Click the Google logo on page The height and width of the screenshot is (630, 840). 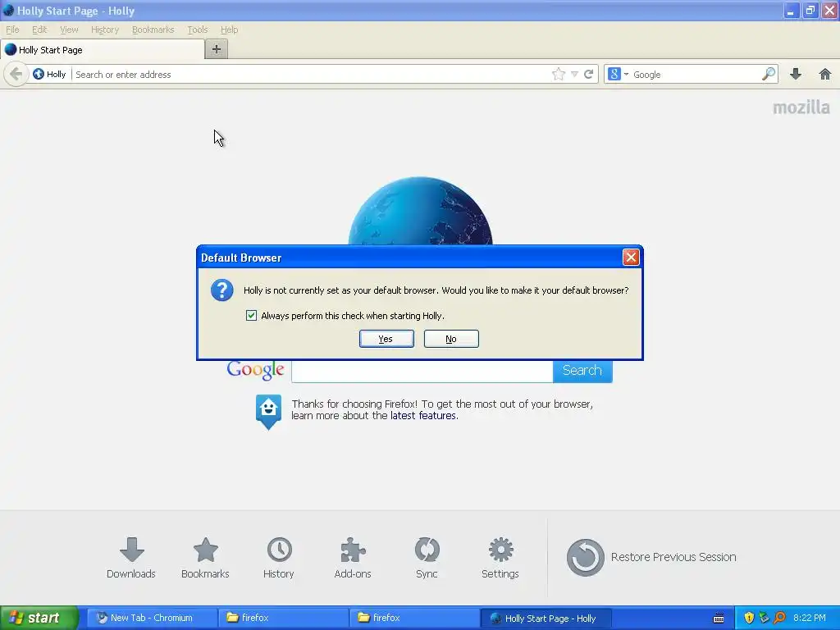(x=256, y=370)
